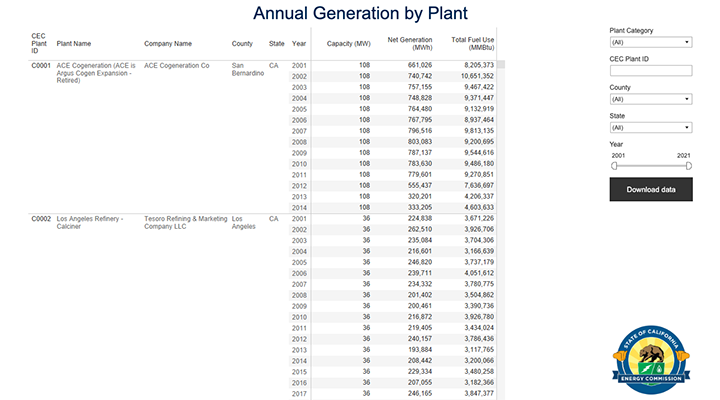Click total fuel use value 9,813,135
Screen dimensions: 720x400
(x=479, y=131)
